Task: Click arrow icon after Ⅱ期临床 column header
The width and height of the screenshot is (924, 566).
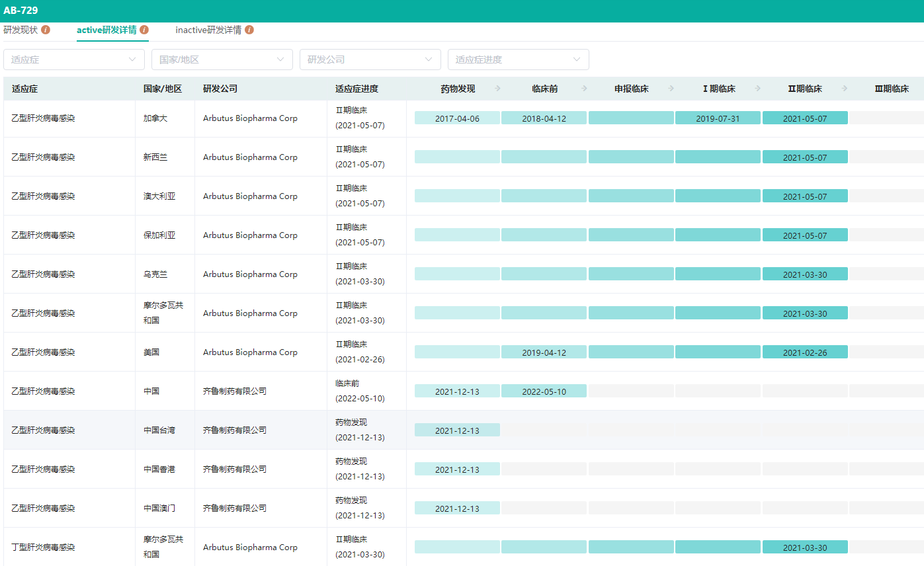Action: [844, 89]
